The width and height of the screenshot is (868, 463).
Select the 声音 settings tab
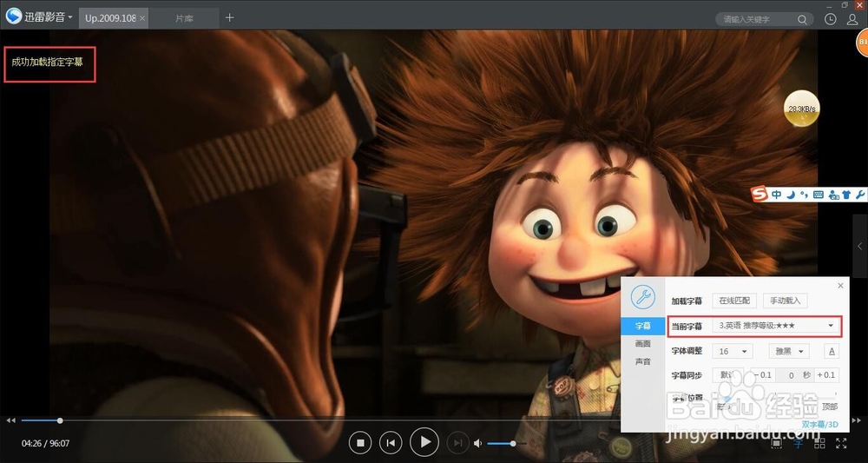click(x=642, y=361)
